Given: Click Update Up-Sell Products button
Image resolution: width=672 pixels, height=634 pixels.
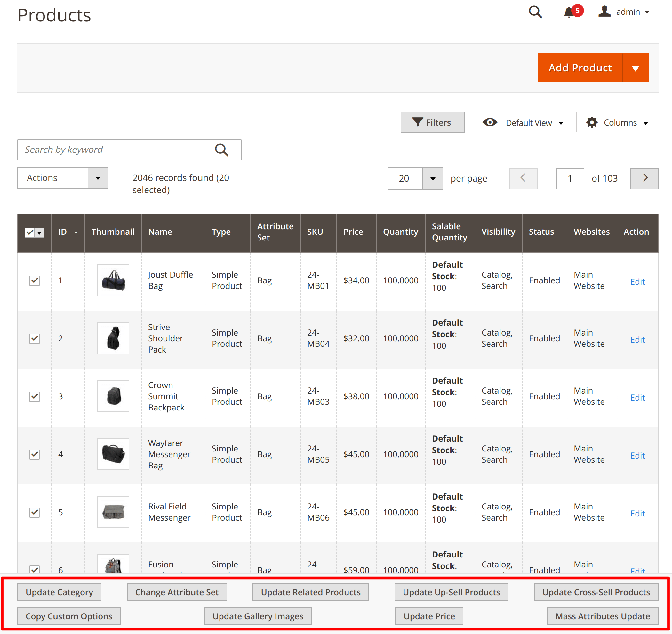Looking at the screenshot, I should [451, 592].
